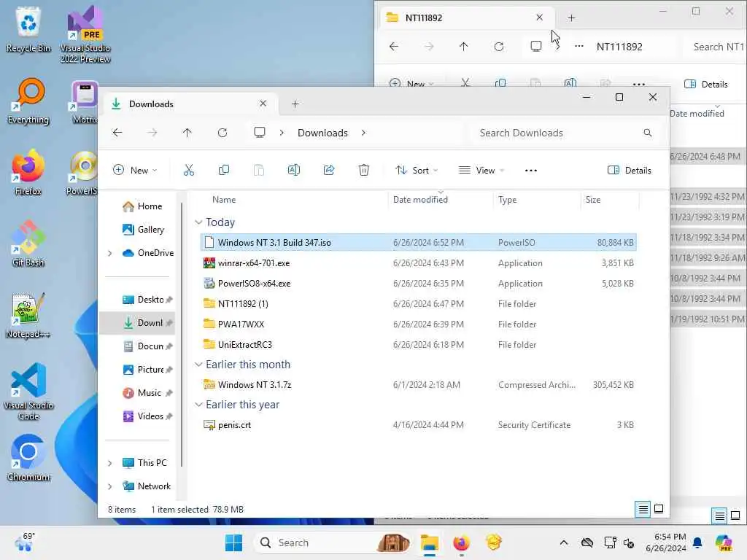Go back in Downloads window
747x560 pixels.
point(117,133)
